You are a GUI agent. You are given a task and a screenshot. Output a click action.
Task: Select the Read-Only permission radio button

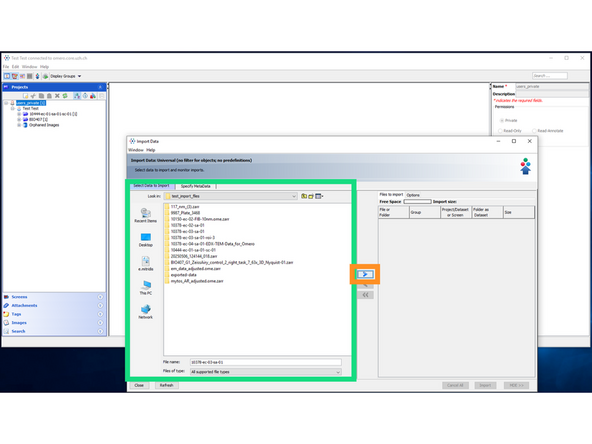pos(500,131)
